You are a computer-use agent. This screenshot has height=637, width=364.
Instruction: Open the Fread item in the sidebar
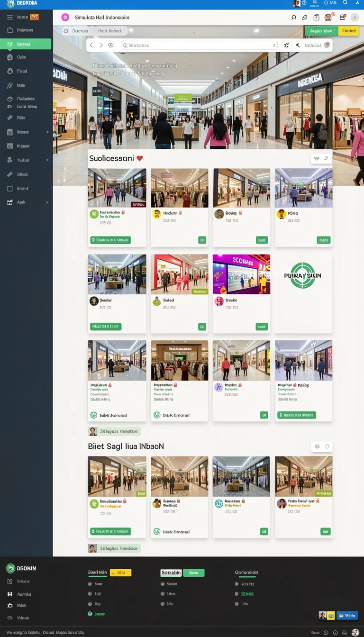(22, 71)
